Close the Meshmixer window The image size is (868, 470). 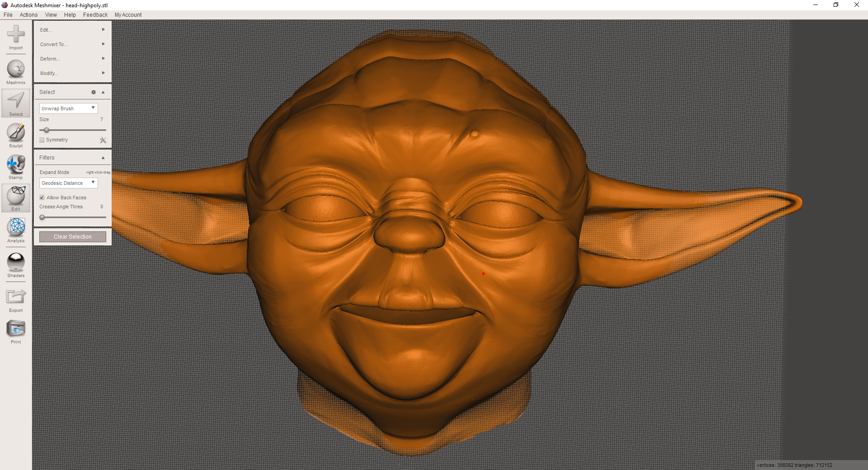tap(857, 5)
